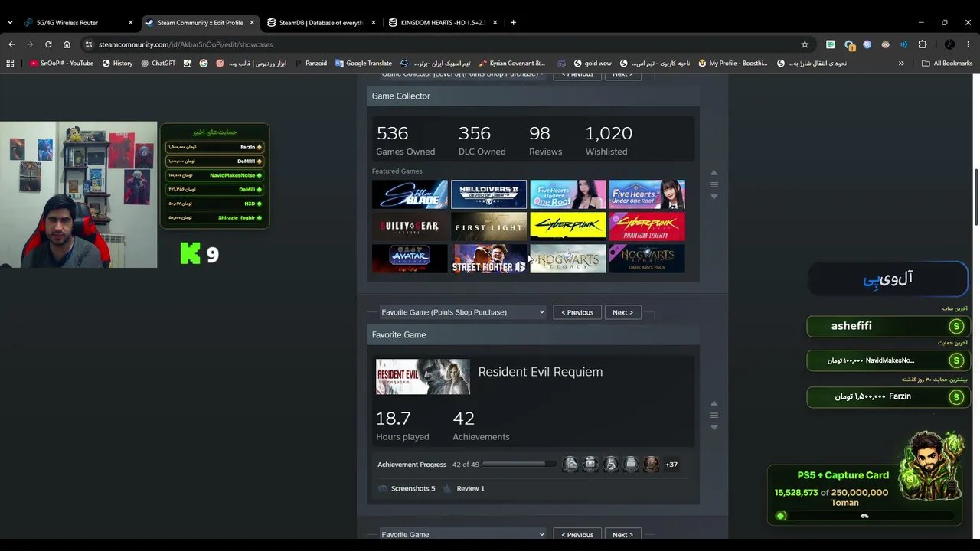Open the tab search chevron
Viewport: 980px width, 551px height.
click(x=10, y=22)
